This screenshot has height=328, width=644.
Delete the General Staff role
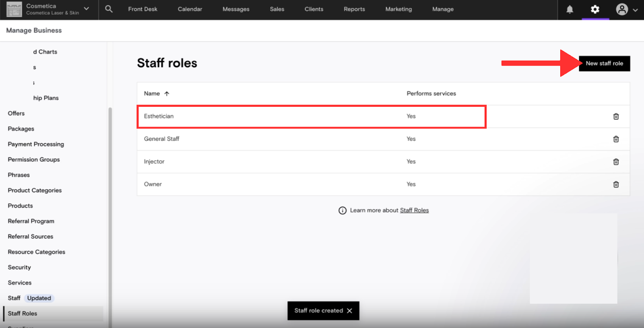click(x=616, y=139)
